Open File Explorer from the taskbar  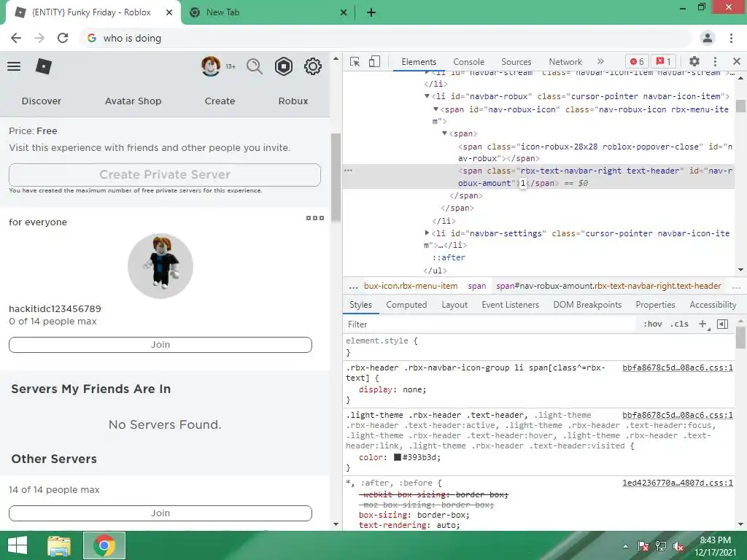pos(59,545)
